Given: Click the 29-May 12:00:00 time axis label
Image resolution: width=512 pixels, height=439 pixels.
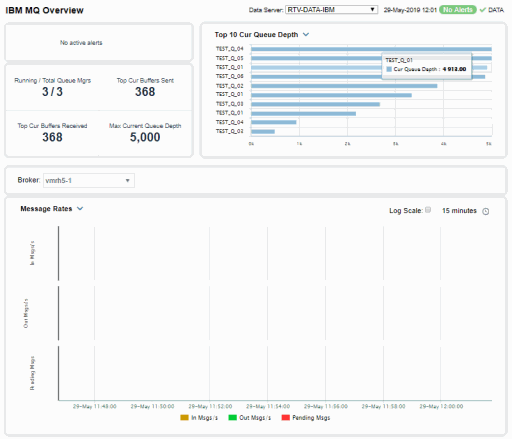Looking at the screenshot, I should (x=441, y=406).
